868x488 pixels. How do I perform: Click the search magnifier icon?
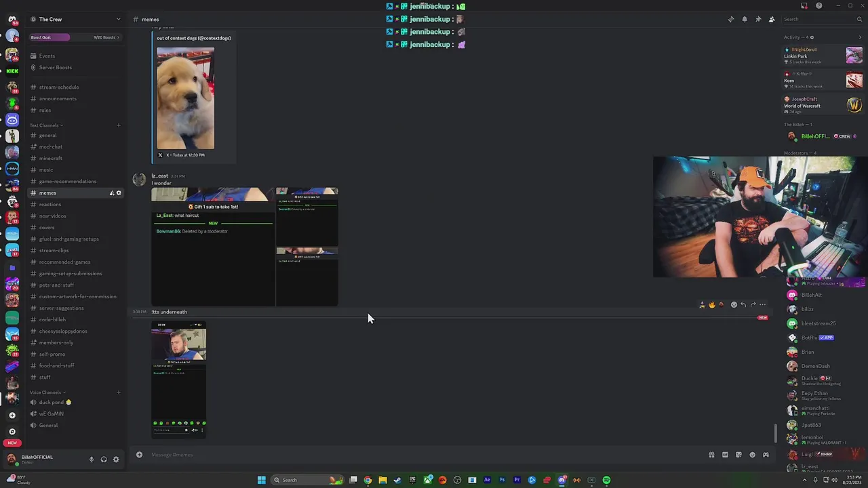tap(859, 19)
